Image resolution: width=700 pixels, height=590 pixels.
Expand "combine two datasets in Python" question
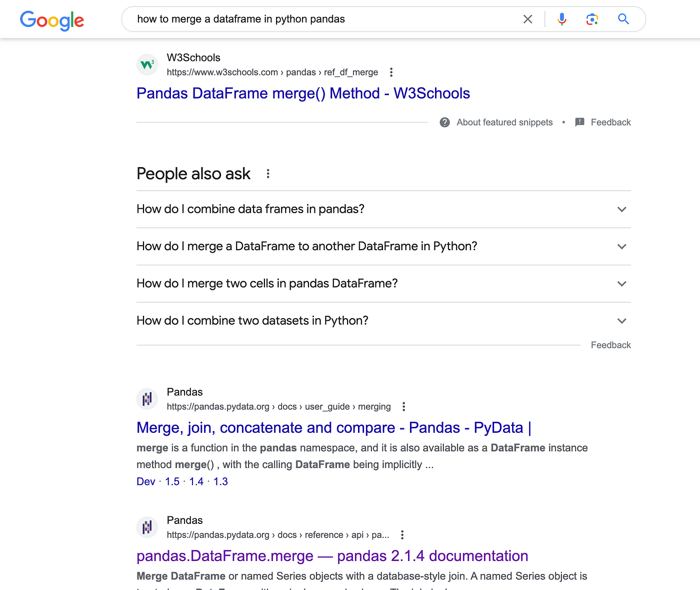click(621, 321)
